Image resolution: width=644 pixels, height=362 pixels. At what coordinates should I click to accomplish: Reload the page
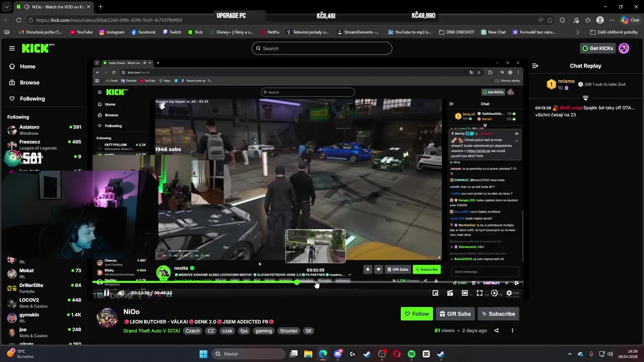coord(19,20)
